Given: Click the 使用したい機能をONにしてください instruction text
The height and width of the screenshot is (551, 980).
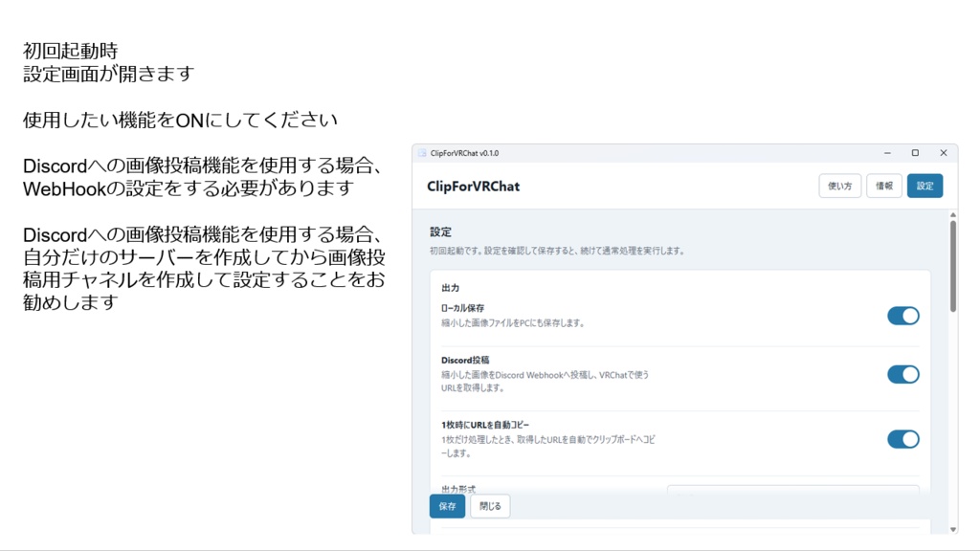Looking at the screenshot, I should [180, 120].
